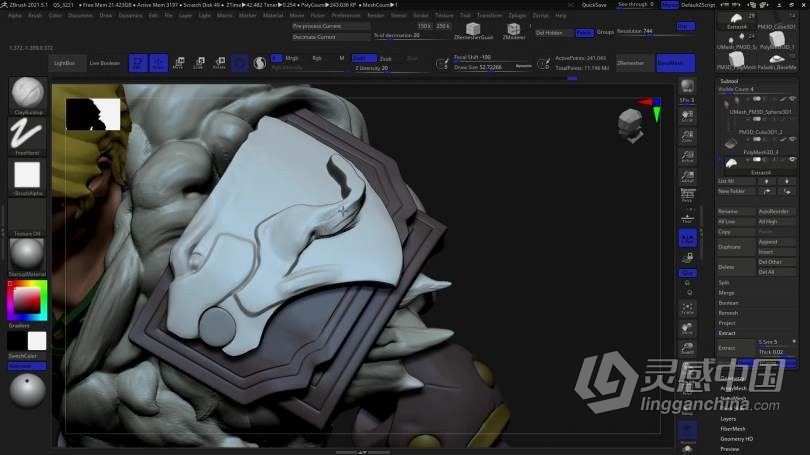Screen dimensions: 810x455
Task: Expand the Boolean section
Action: pyautogui.click(x=728, y=303)
